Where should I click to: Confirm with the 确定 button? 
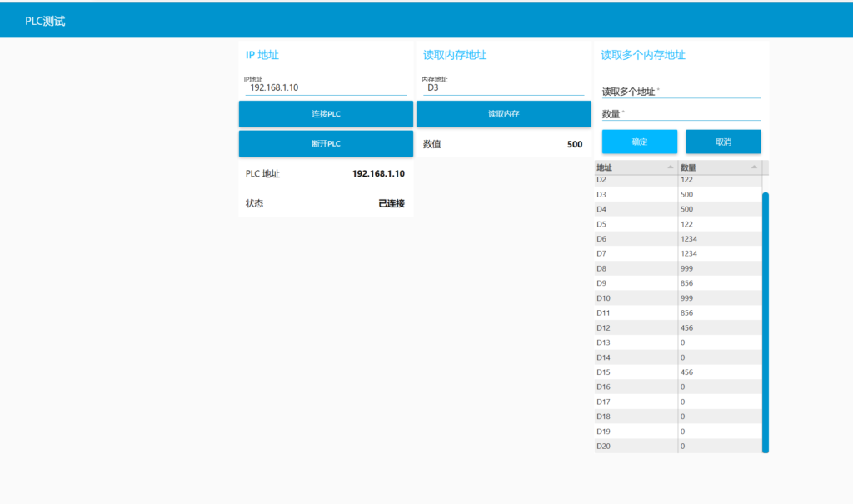coord(639,142)
